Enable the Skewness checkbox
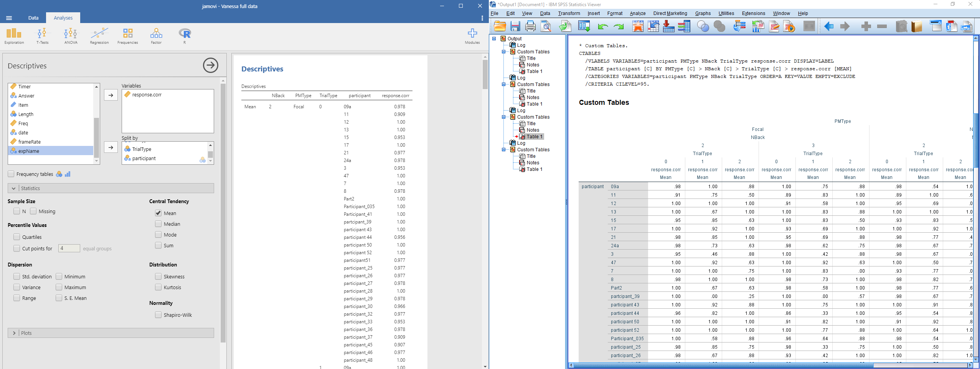The height and width of the screenshot is (369, 980). (158, 276)
